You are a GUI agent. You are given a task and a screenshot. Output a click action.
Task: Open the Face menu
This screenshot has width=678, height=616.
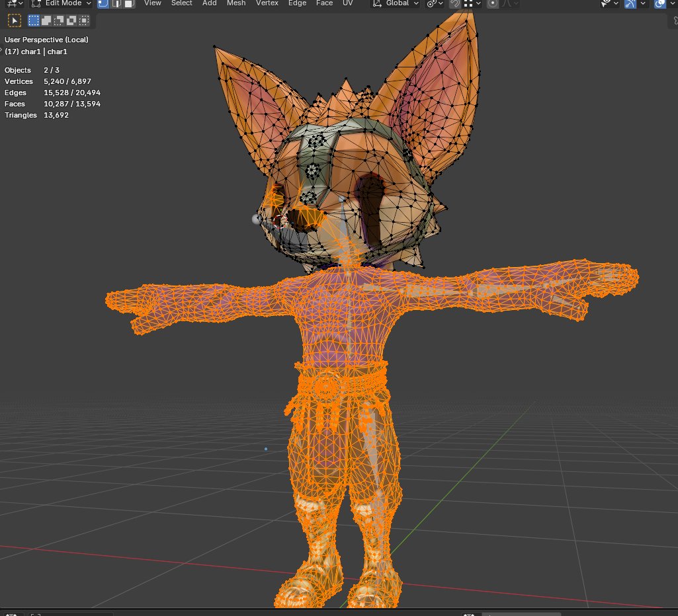(324, 3)
